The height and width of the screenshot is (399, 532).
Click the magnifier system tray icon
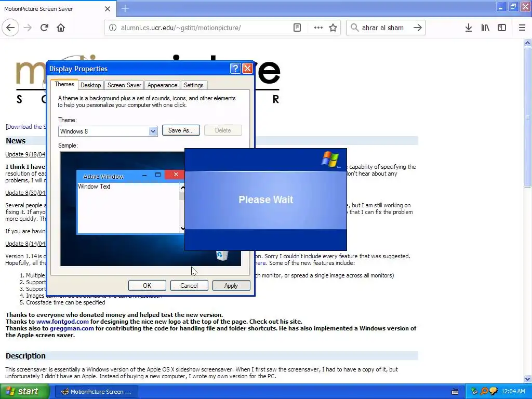pyautogui.click(x=484, y=392)
